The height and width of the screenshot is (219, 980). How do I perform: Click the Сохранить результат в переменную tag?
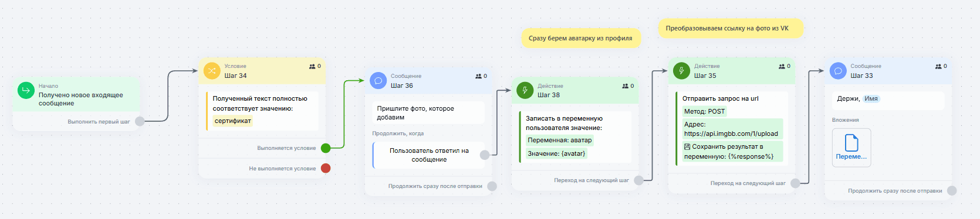pyautogui.click(x=732, y=152)
